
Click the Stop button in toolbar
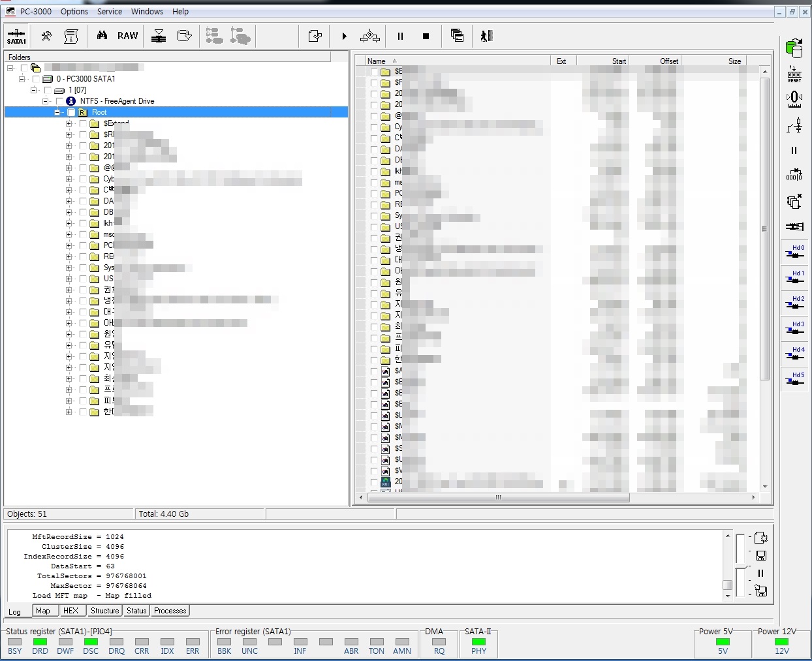point(426,37)
